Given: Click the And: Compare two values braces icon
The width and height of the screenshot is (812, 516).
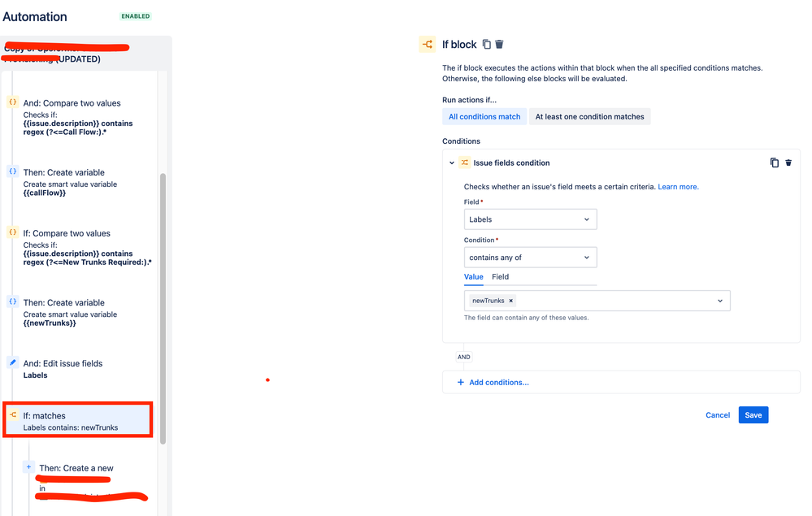Looking at the screenshot, I should (13, 102).
